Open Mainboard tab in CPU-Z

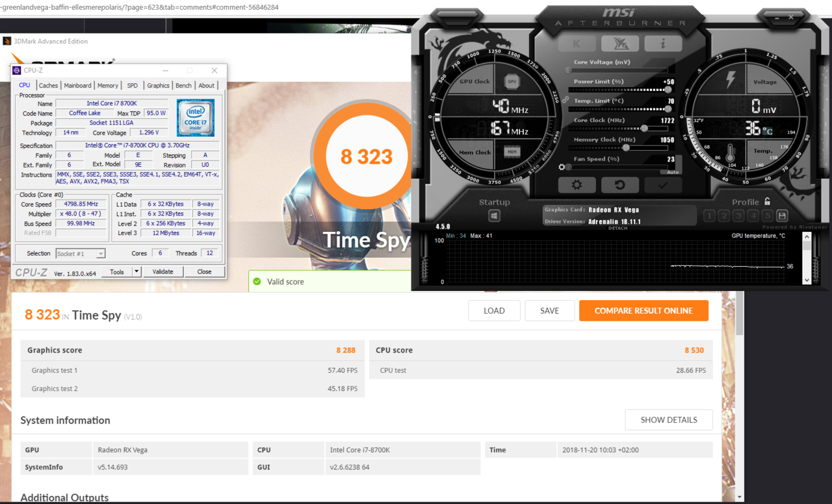click(77, 85)
